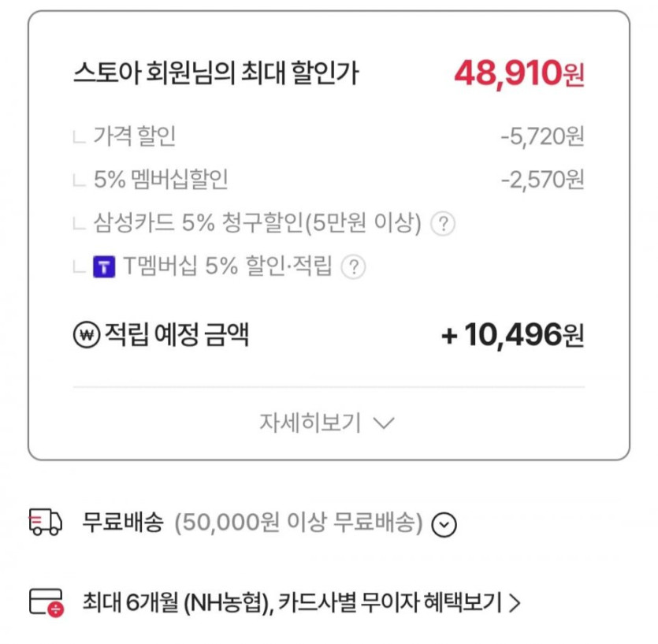Click the 가격 할인 row
The image size is (658, 644).
click(x=135, y=136)
